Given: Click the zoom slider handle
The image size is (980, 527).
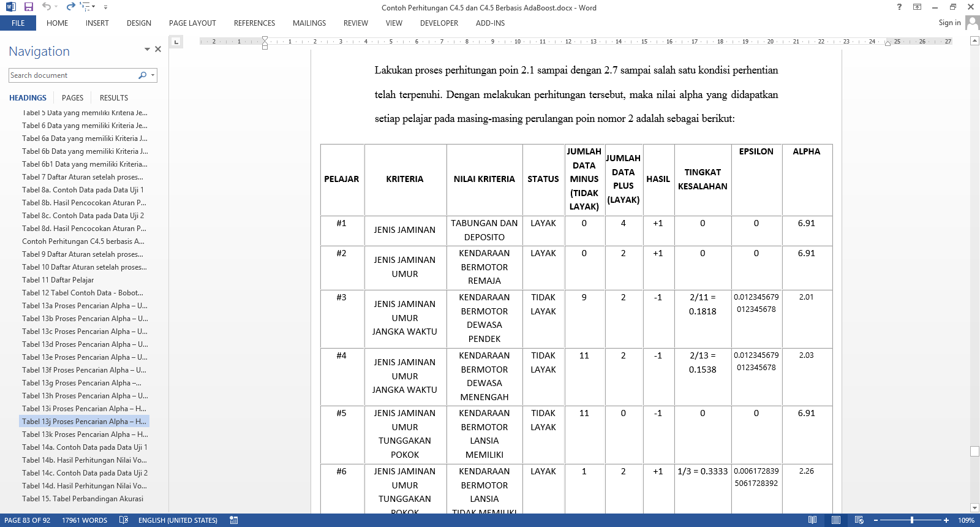Looking at the screenshot, I should click(x=912, y=520).
